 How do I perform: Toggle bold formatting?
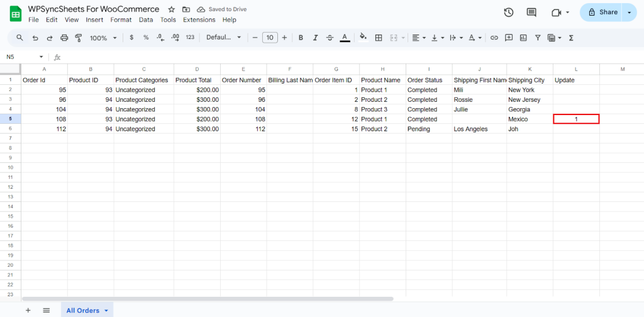coord(301,38)
